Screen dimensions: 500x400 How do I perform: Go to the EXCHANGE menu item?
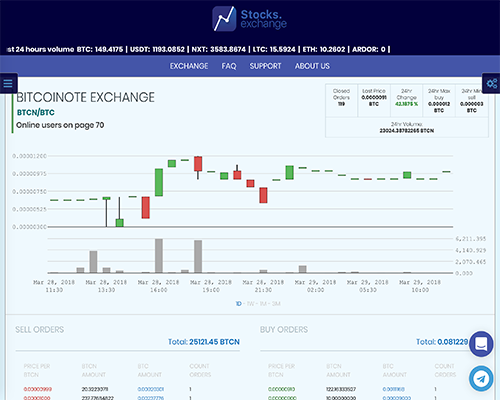(x=189, y=66)
